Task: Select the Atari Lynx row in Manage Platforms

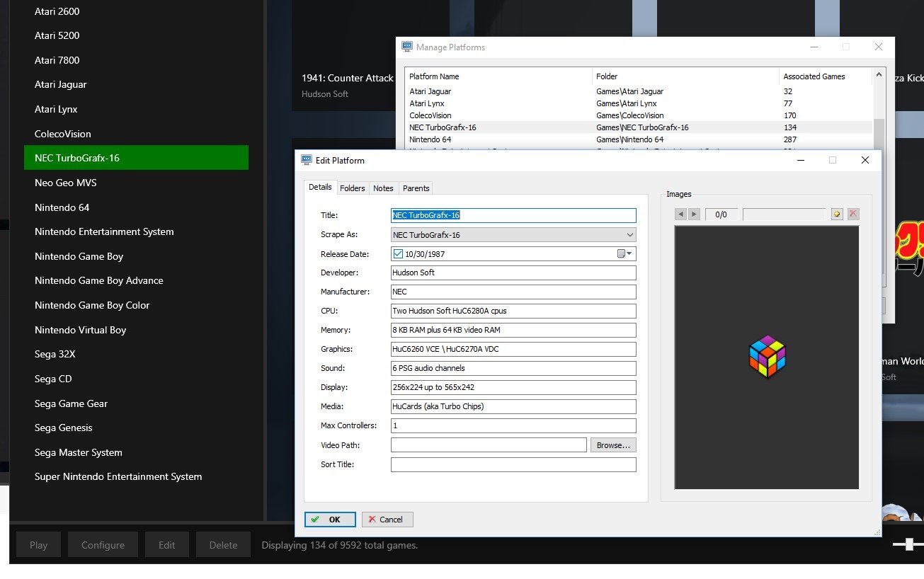Action: coord(639,103)
